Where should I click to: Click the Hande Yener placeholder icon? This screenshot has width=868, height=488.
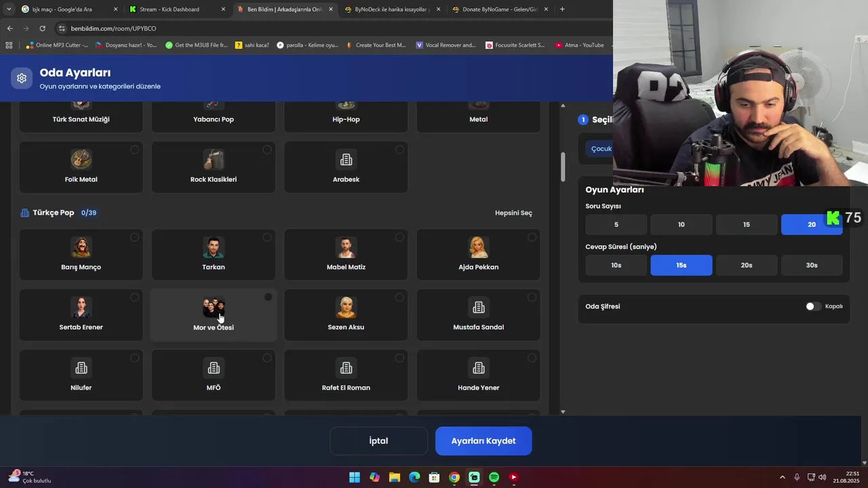click(479, 368)
